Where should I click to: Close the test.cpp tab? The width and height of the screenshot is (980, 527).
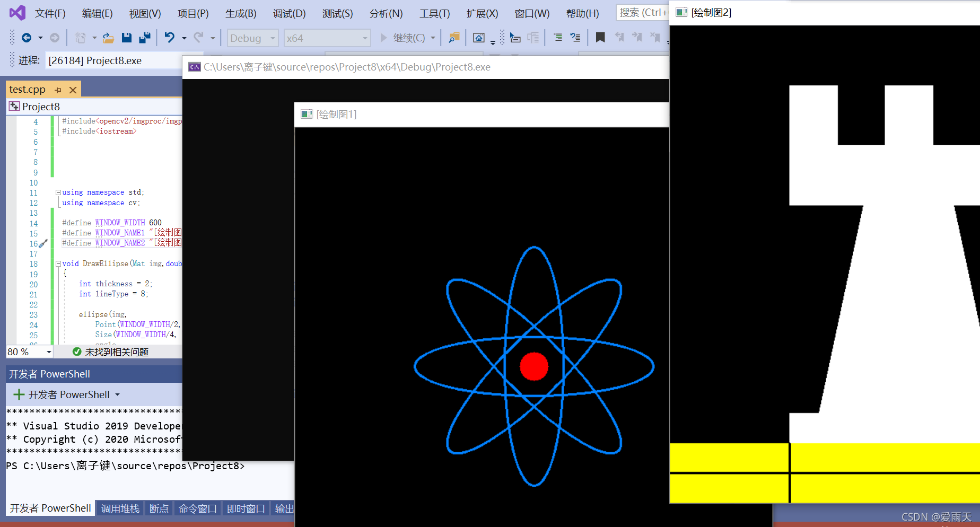coord(73,90)
